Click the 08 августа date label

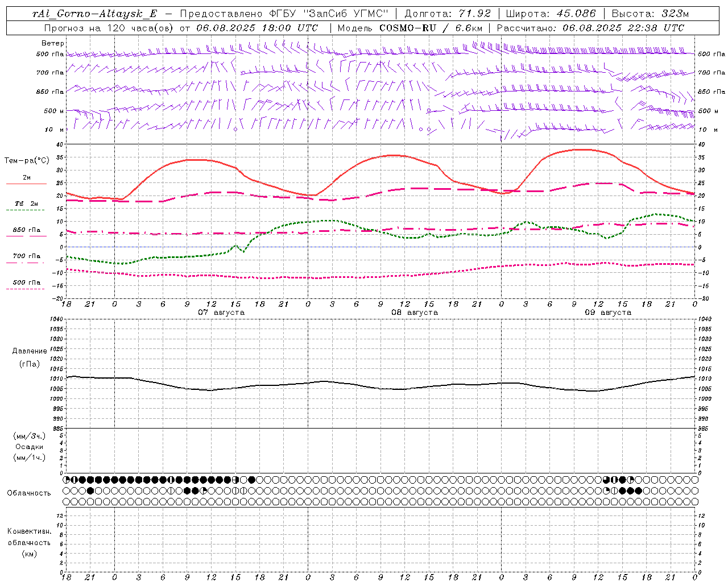[414, 313]
